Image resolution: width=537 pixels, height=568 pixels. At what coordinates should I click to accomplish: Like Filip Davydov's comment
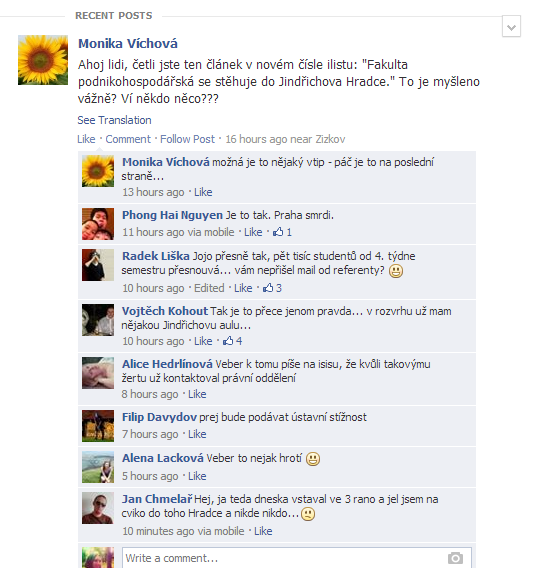197,434
